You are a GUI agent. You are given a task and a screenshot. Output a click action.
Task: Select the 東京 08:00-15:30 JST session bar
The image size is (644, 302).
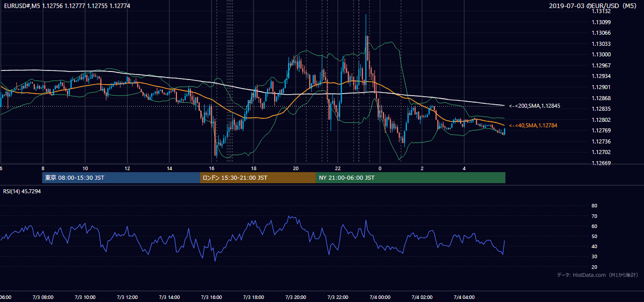point(121,178)
